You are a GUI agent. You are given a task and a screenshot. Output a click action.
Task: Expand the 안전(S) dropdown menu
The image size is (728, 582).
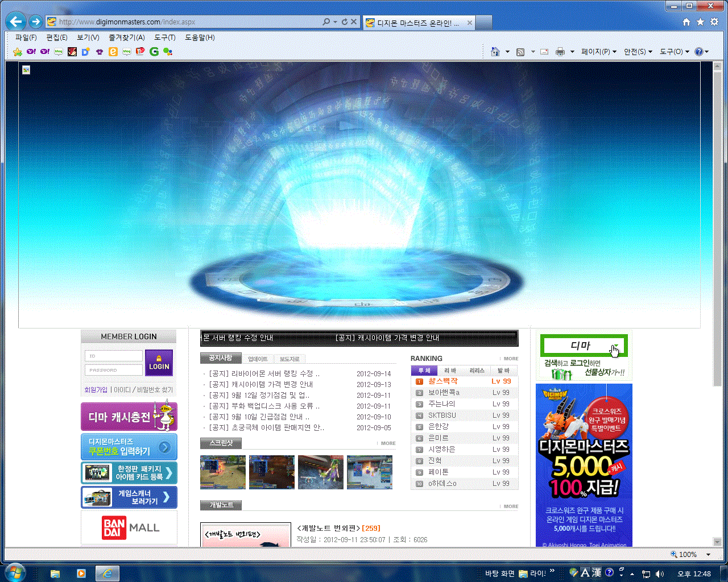(x=638, y=52)
